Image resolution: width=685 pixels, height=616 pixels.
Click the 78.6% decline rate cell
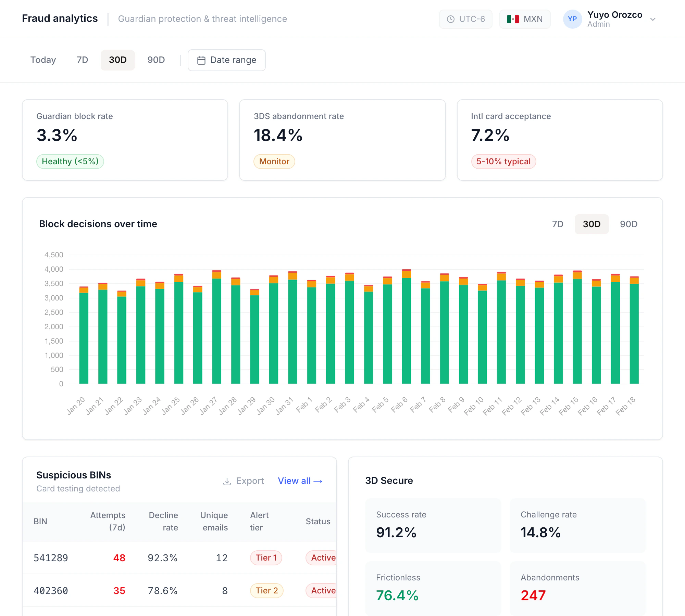(163, 591)
